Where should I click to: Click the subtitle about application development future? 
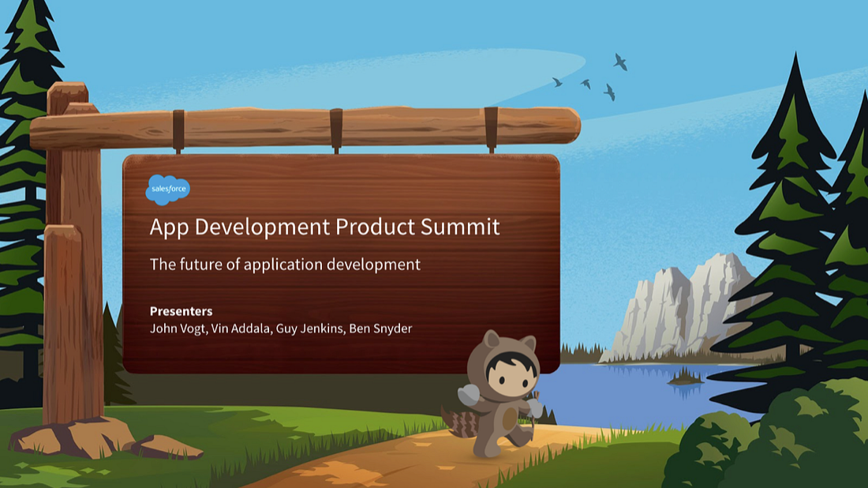286,265
